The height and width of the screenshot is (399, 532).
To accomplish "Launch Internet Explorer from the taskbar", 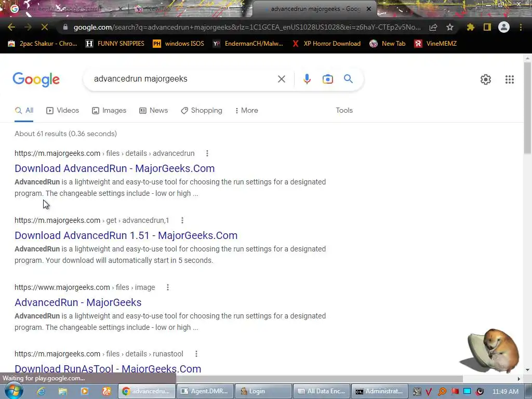I will (41, 391).
